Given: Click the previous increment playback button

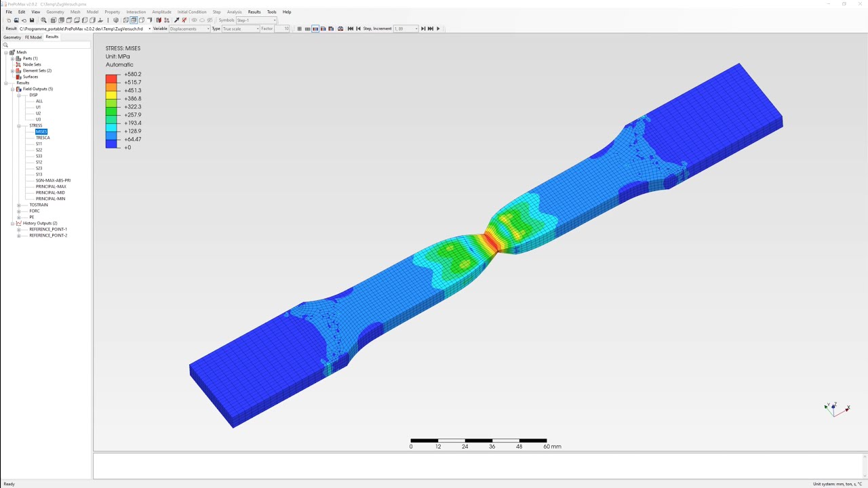Looking at the screenshot, I should click(x=359, y=28).
